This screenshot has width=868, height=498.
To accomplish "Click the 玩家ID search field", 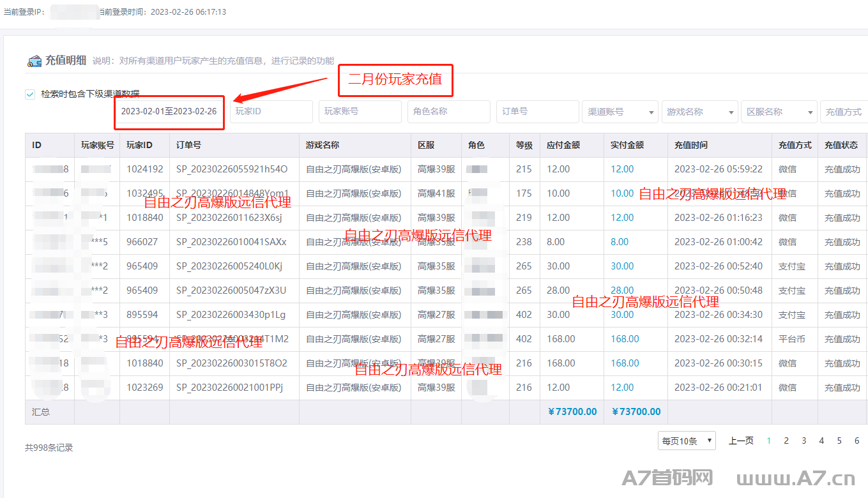I will [x=271, y=111].
